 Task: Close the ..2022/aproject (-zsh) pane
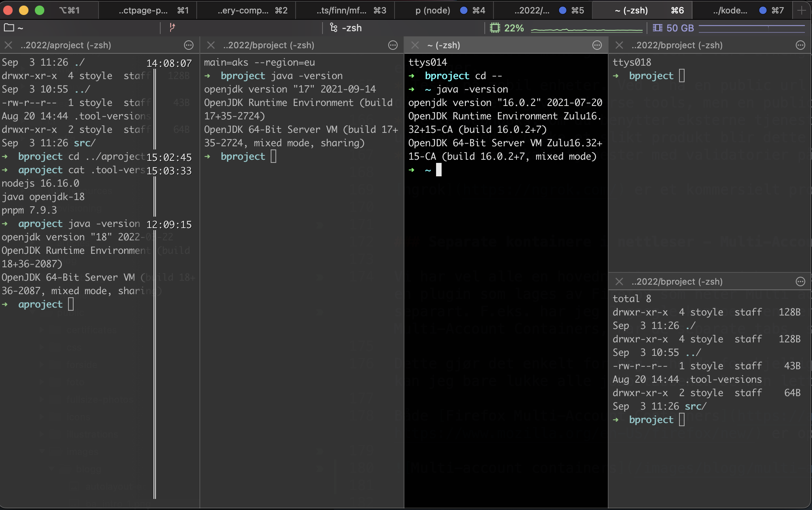8,45
